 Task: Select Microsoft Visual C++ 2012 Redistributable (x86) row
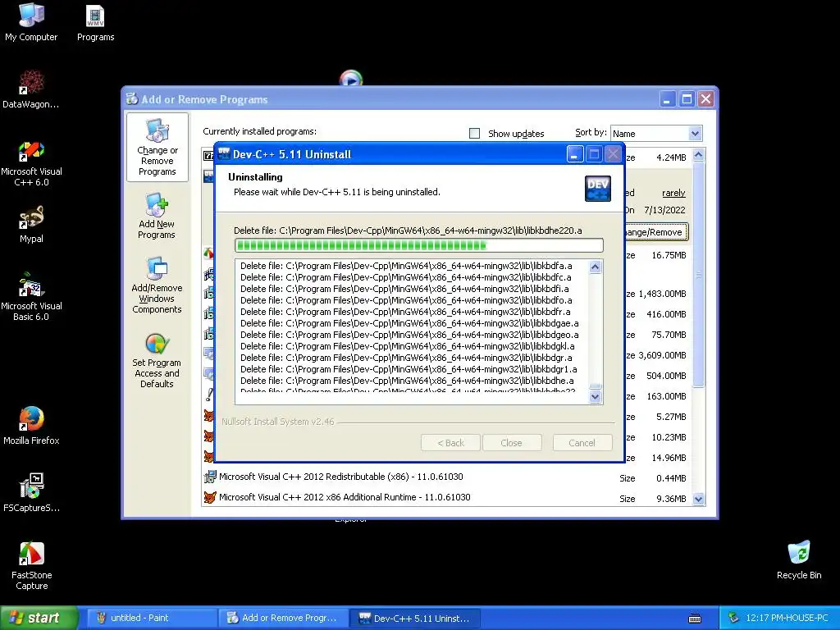point(445,477)
